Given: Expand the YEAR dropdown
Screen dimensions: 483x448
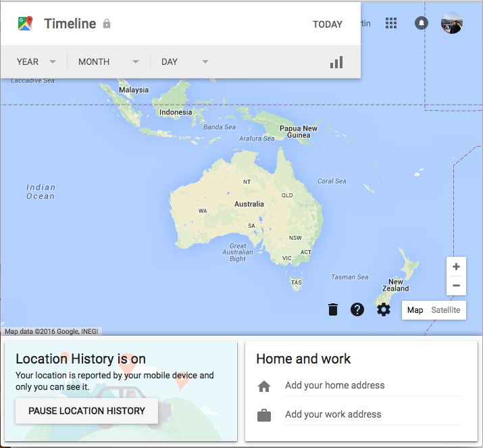Looking at the screenshot, I should (x=36, y=61).
